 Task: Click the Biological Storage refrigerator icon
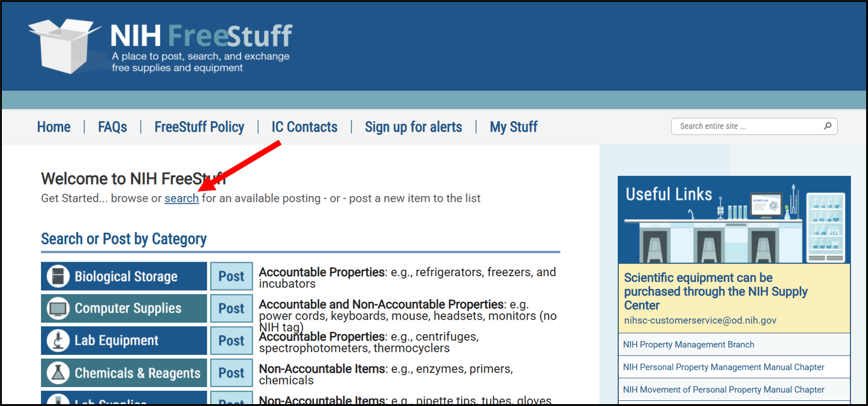58,276
